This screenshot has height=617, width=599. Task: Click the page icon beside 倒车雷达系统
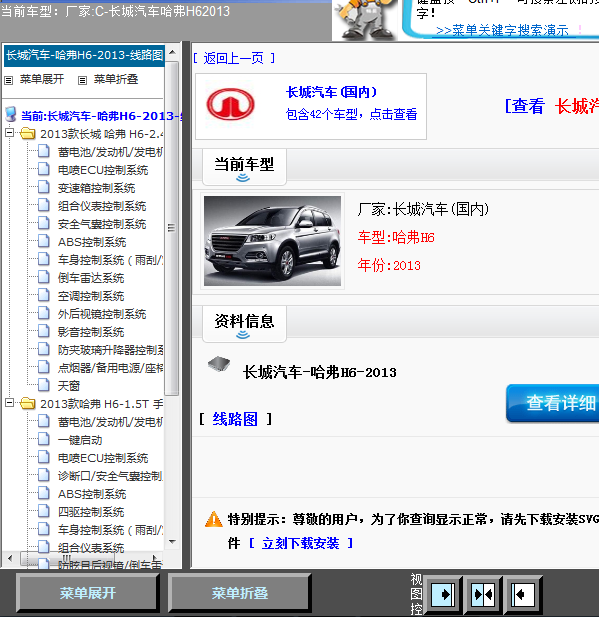tap(44, 277)
